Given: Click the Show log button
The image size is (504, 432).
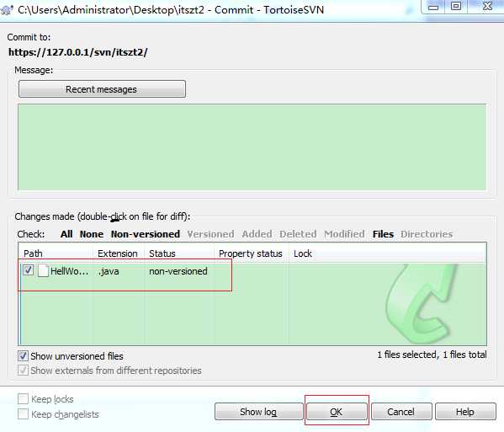Looking at the screenshot, I should [258, 412].
